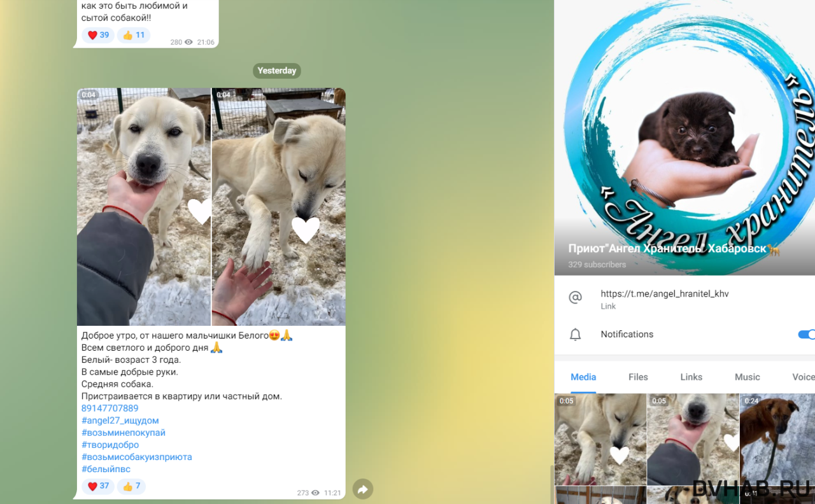The image size is (815, 504).
Task: Share the Belyi dog post with forward arrow
Action: 362,489
